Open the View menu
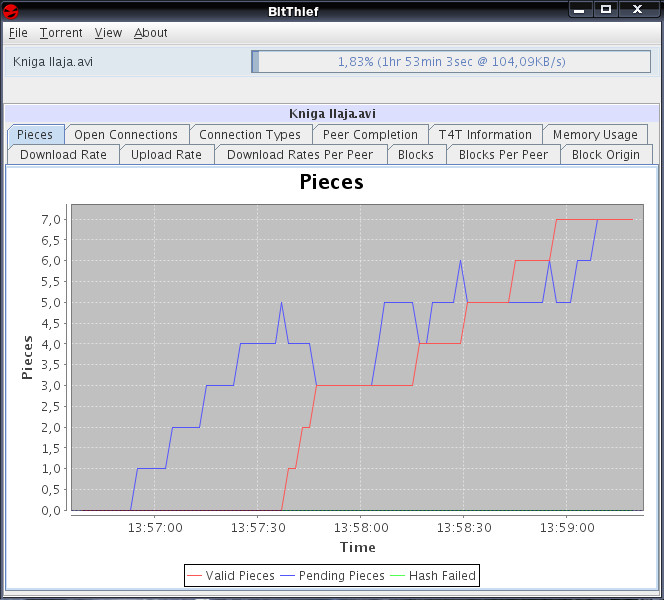 tap(108, 33)
